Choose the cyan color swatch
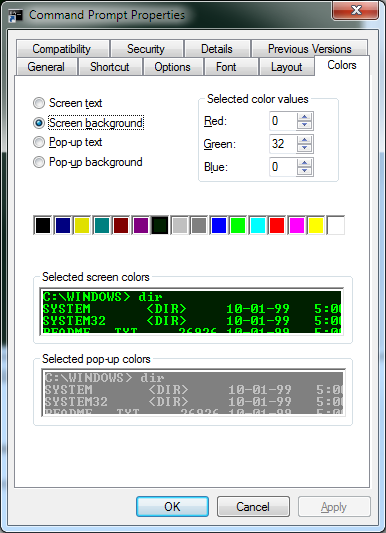This screenshot has width=386, height=533. [x=258, y=225]
